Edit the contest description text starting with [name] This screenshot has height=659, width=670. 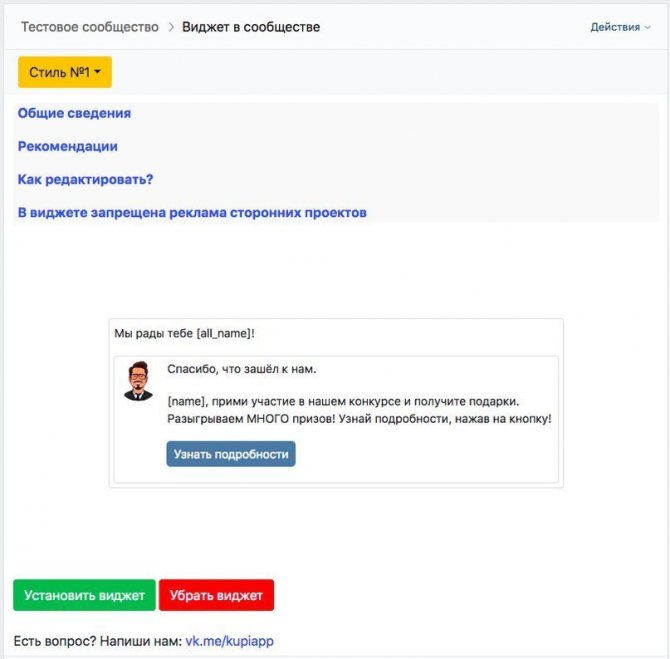click(359, 410)
